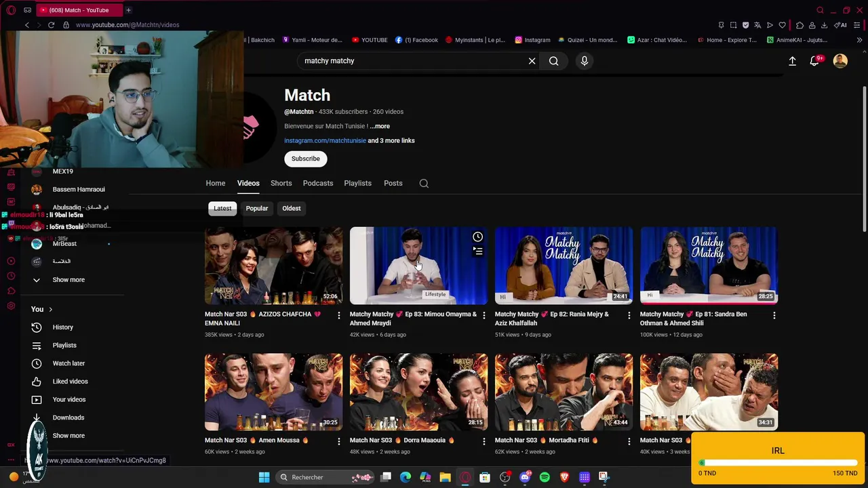Open options menu for Ep 83 video
The image size is (868, 488).
484,315
